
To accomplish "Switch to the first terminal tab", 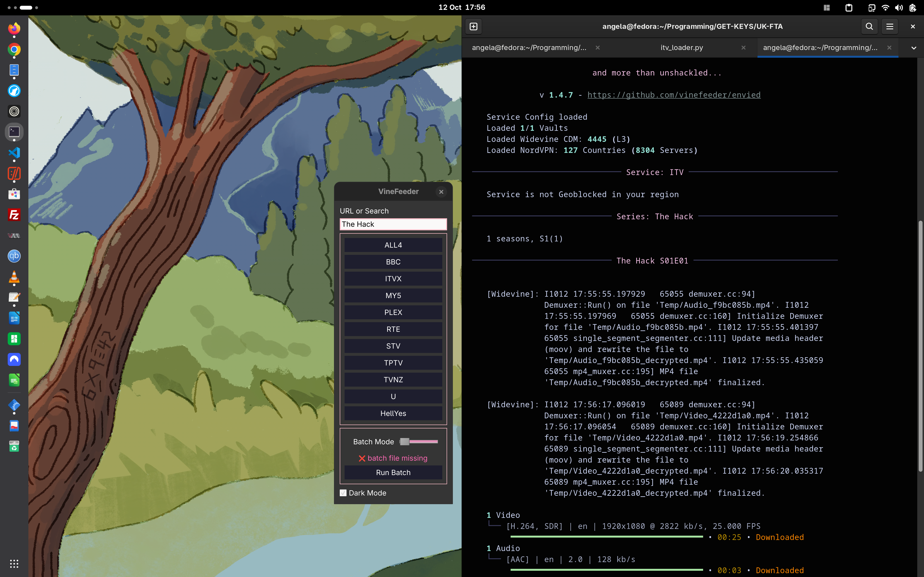I will coord(529,48).
